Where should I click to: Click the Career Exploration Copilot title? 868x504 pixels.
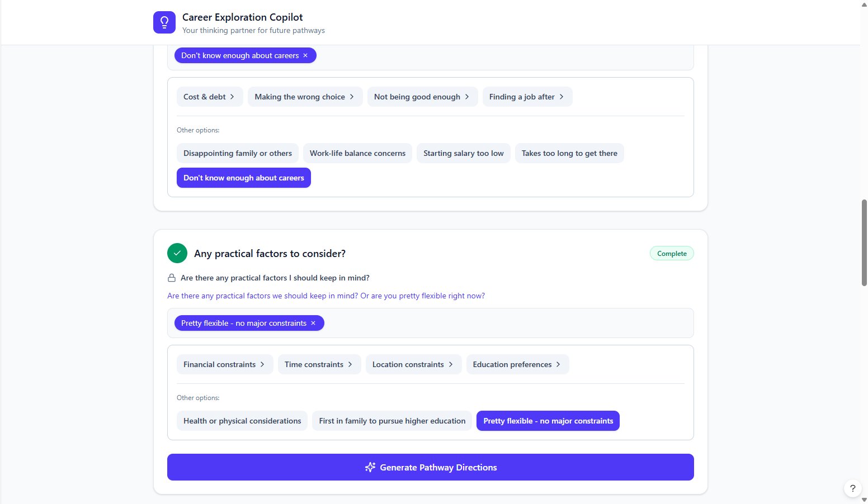[x=243, y=17]
